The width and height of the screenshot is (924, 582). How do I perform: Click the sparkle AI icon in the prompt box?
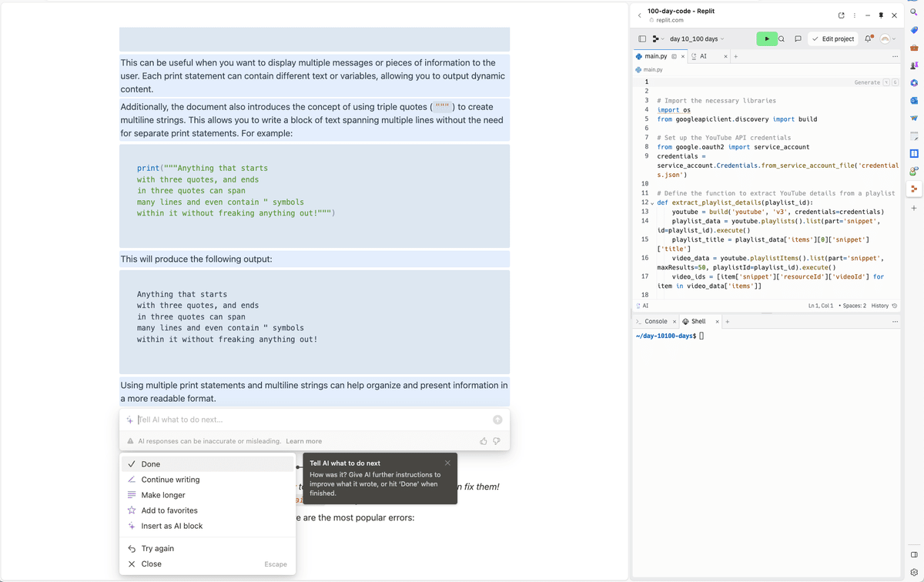[129, 419]
